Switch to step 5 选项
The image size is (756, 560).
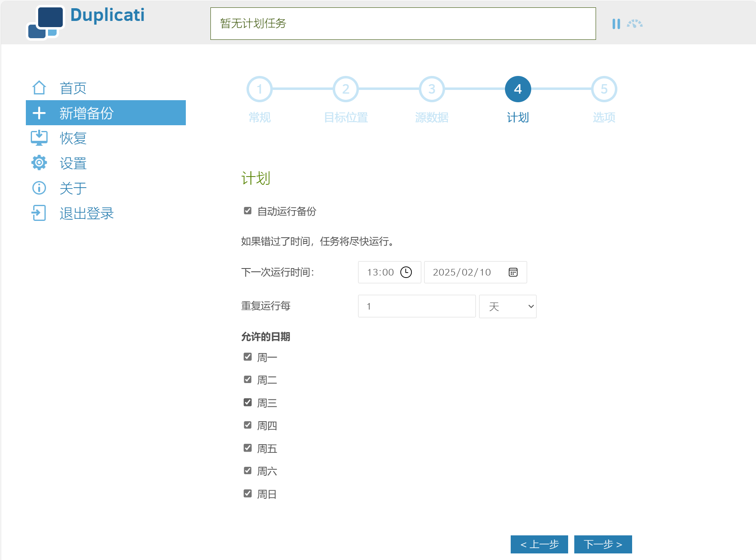point(603,89)
